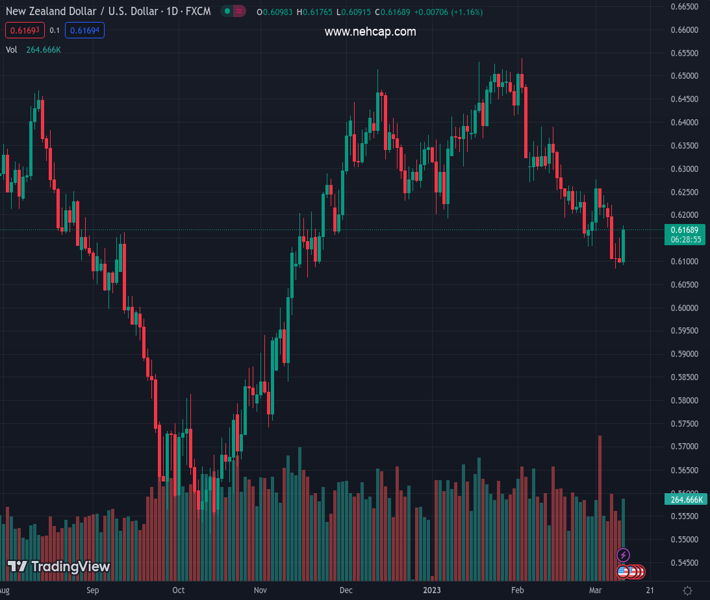This screenshot has height=600, width=710.
Task: Click the Feb label on time axis
Action: click(517, 590)
